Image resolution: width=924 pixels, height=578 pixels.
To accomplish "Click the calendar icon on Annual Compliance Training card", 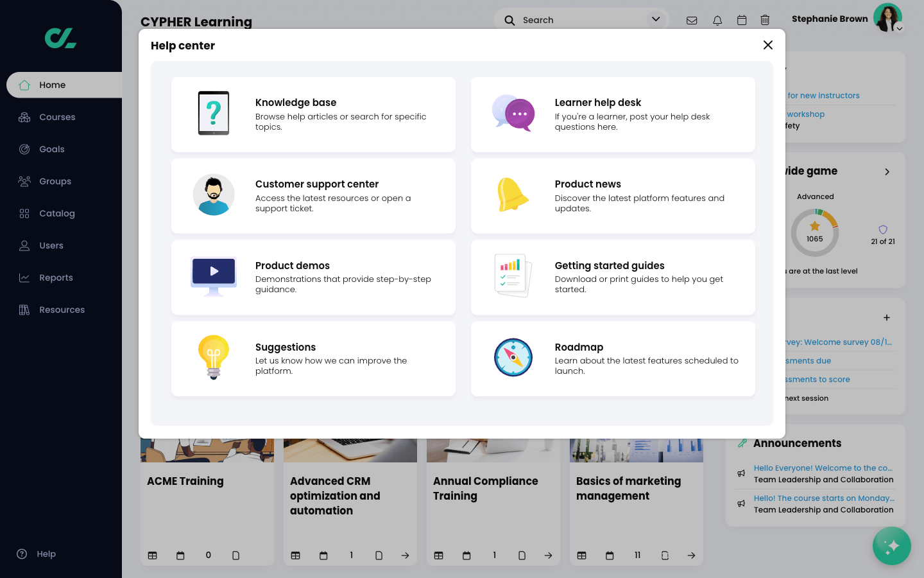I will [466, 556].
